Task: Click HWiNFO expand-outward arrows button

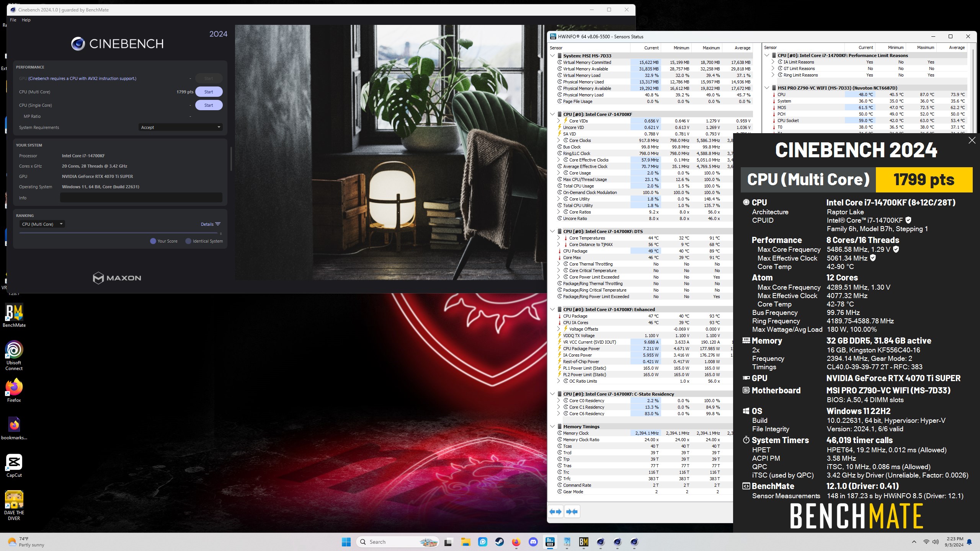Action: pyautogui.click(x=555, y=512)
